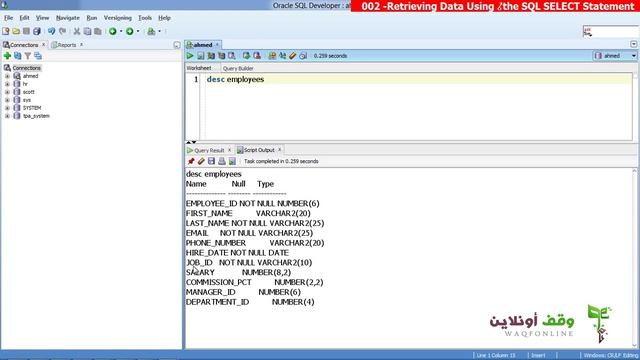Click the Undo icon in main toolbar
Screen dimensions: 640x360
[51, 31]
